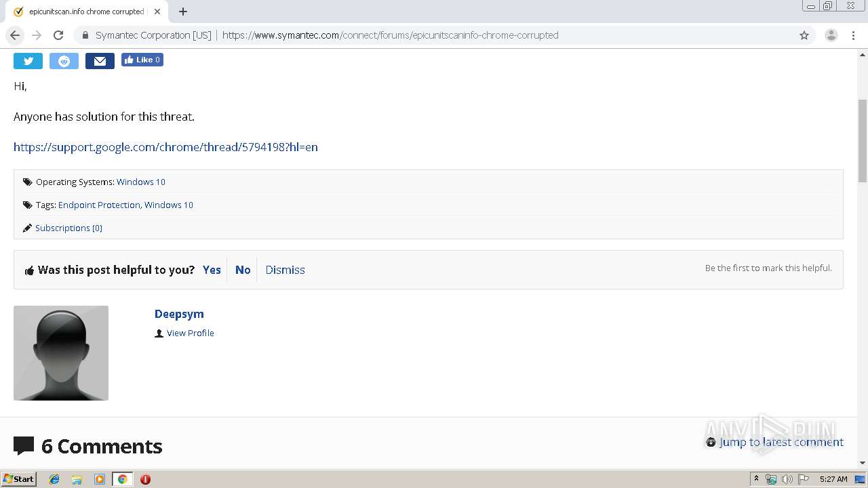Click browser forward arrow
868x488 pixels.
(x=37, y=35)
